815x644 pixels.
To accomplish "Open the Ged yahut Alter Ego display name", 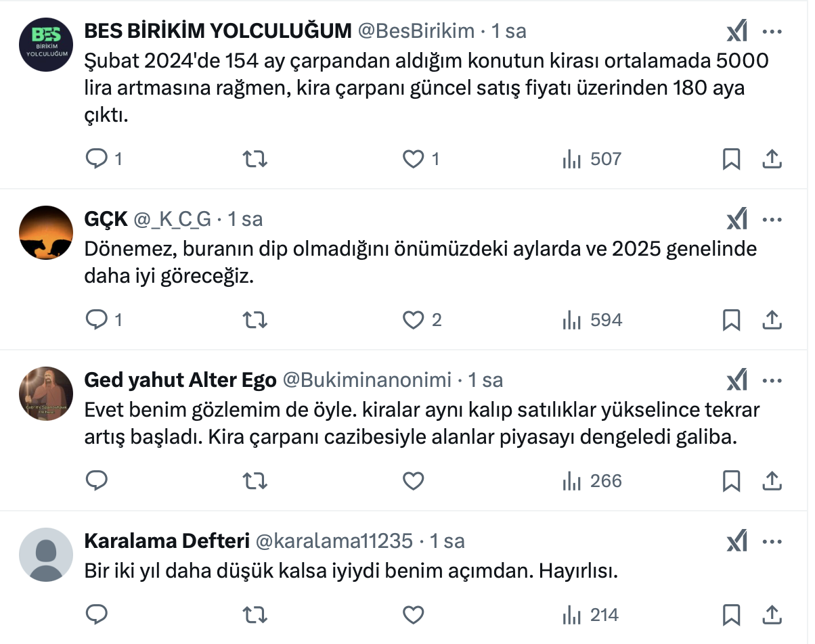I will point(179,380).
